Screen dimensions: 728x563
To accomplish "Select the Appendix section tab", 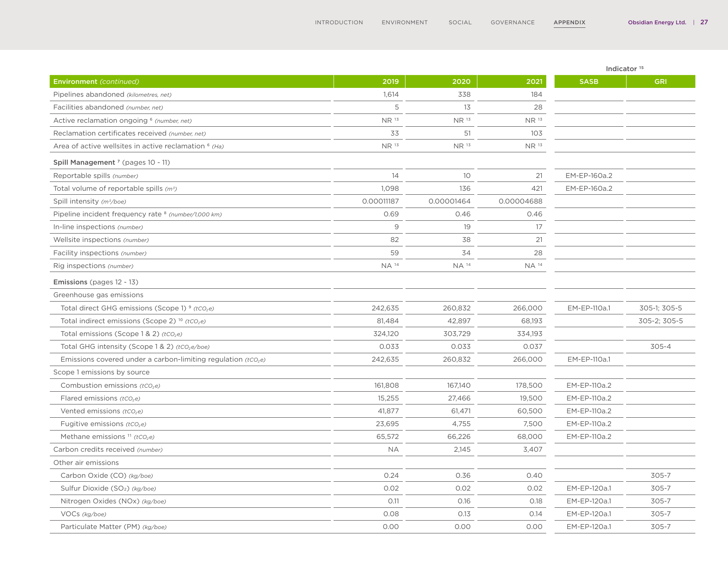I will [x=570, y=23].
